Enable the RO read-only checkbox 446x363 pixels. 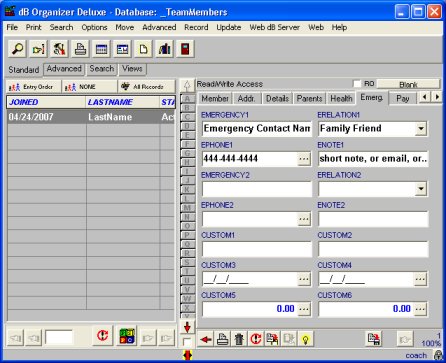357,84
